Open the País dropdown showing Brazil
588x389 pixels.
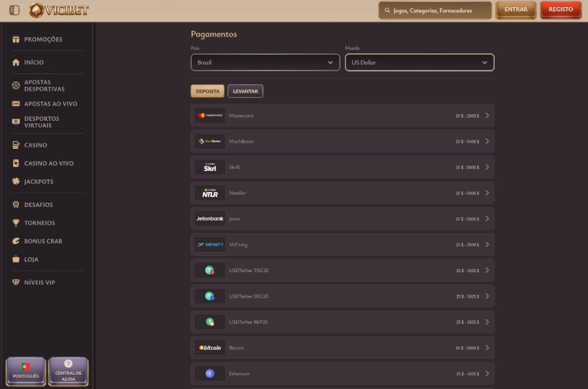pyautogui.click(x=265, y=62)
